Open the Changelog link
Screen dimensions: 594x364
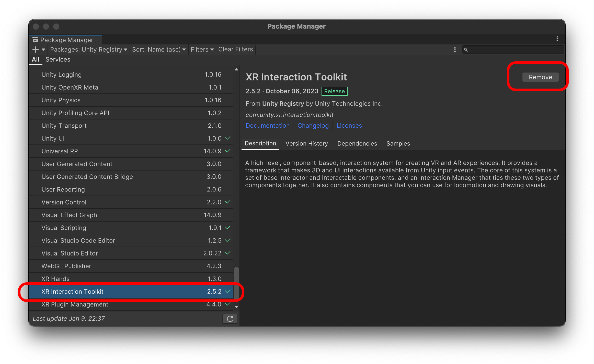313,126
